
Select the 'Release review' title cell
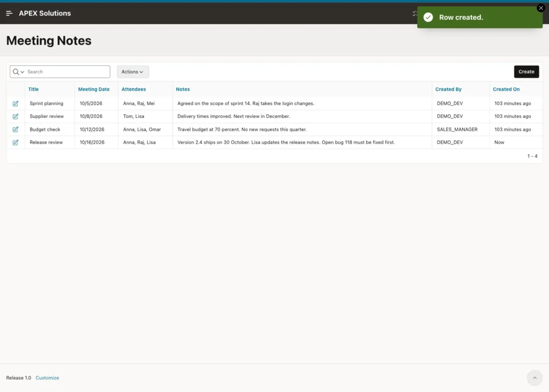[46, 142]
